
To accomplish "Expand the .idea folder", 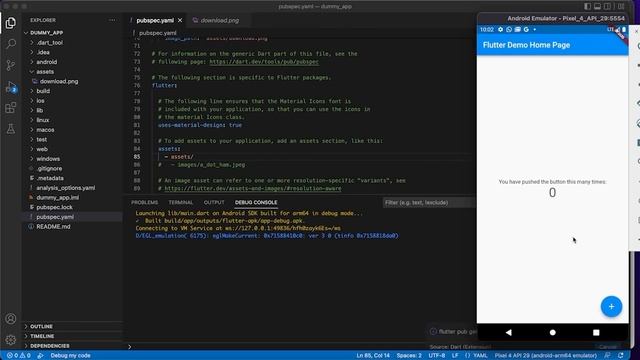I will pos(43,52).
